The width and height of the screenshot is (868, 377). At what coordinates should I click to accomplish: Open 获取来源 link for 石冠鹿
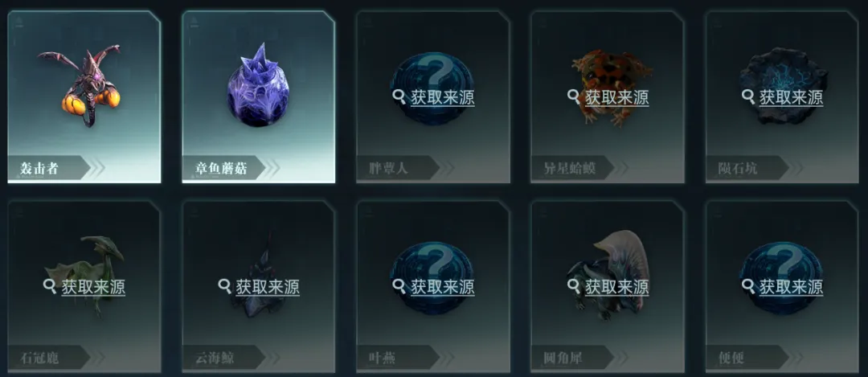pyautogui.click(x=93, y=287)
